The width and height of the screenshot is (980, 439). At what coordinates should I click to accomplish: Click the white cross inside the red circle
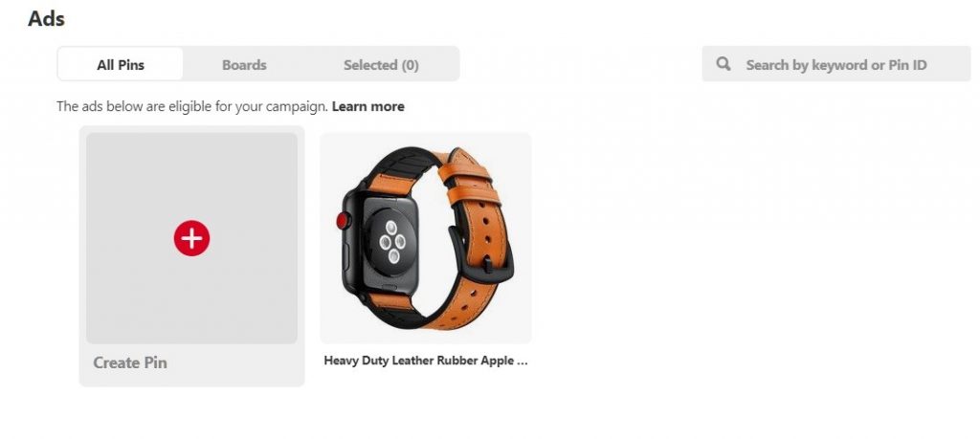click(191, 238)
